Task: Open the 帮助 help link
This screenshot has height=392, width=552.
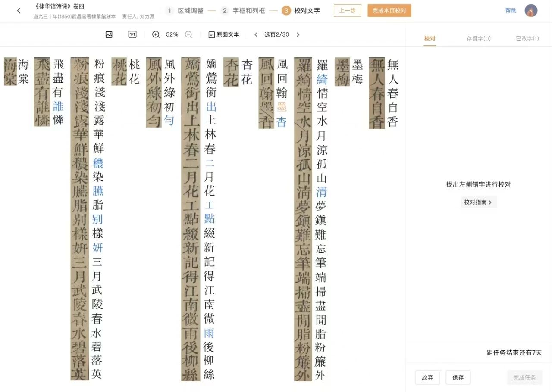Action: (x=511, y=11)
